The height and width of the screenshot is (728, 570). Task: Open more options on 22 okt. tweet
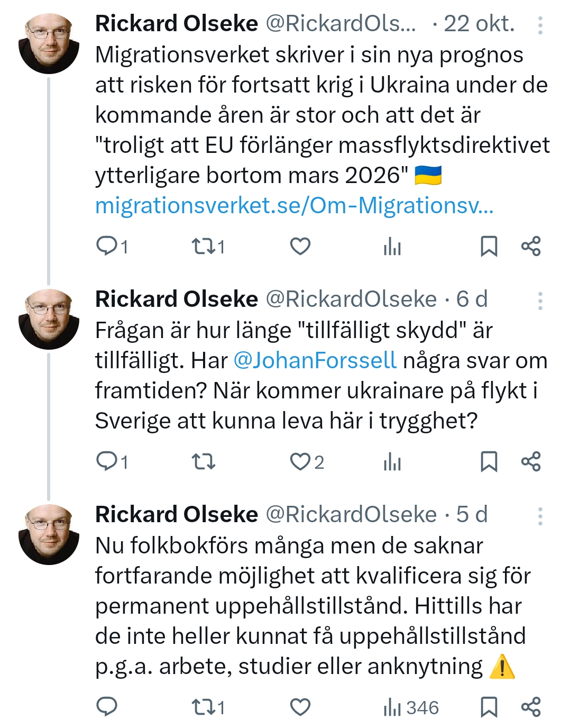(540, 25)
